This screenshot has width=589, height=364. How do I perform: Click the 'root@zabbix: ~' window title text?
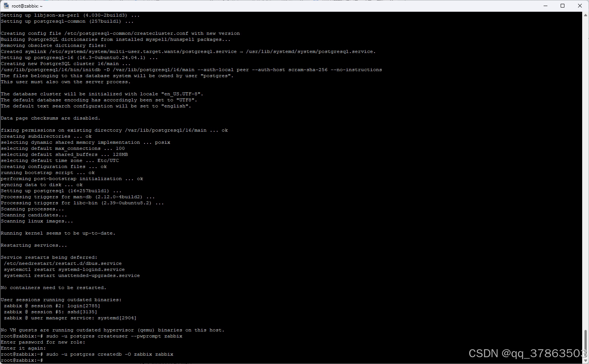click(x=27, y=6)
